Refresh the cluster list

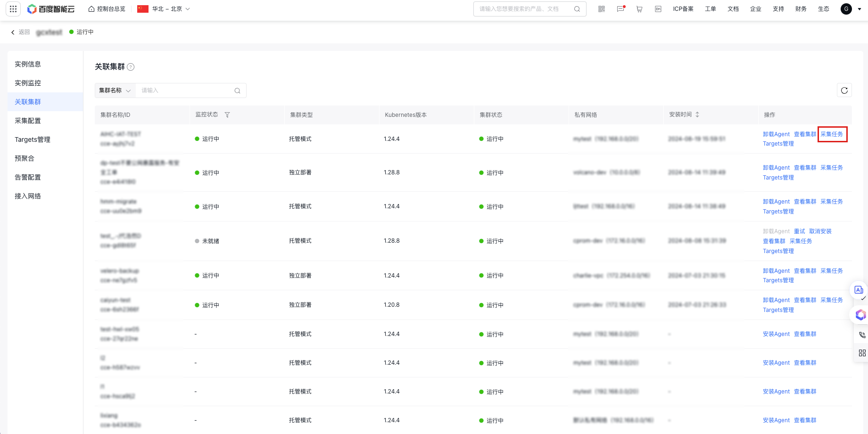point(844,90)
